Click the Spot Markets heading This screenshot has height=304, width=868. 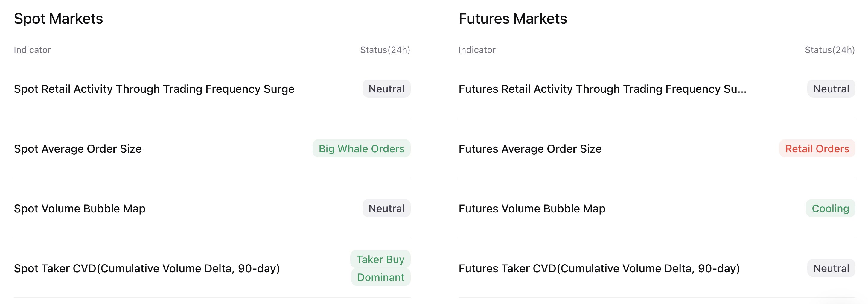(58, 19)
